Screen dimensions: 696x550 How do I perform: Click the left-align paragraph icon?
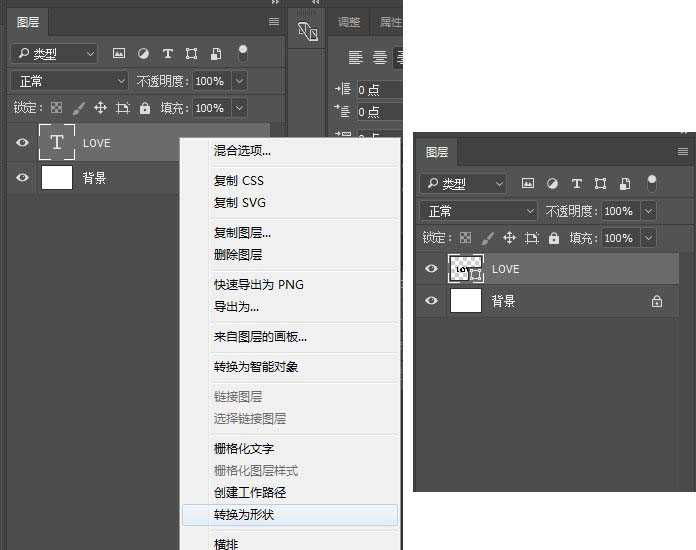(356, 58)
